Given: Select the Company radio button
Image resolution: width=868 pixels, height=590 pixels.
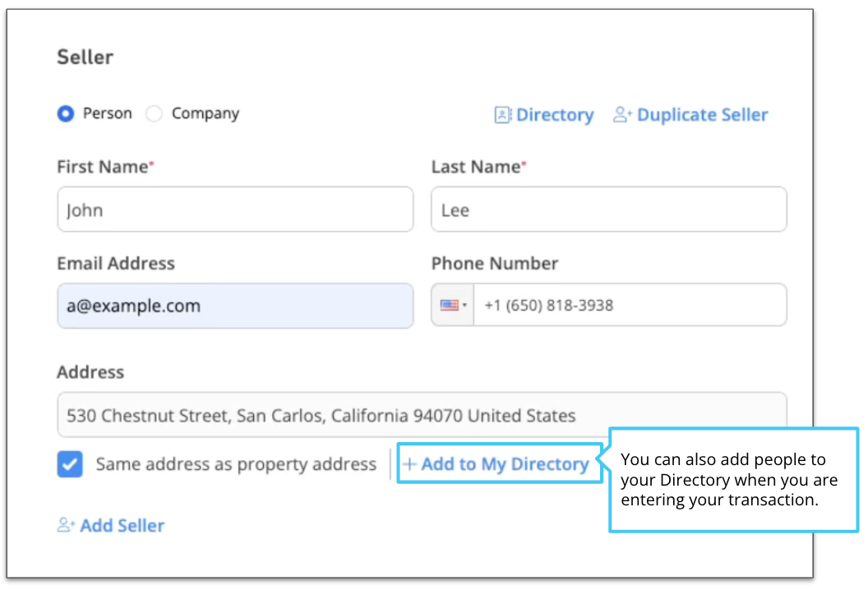Looking at the screenshot, I should (x=154, y=113).
